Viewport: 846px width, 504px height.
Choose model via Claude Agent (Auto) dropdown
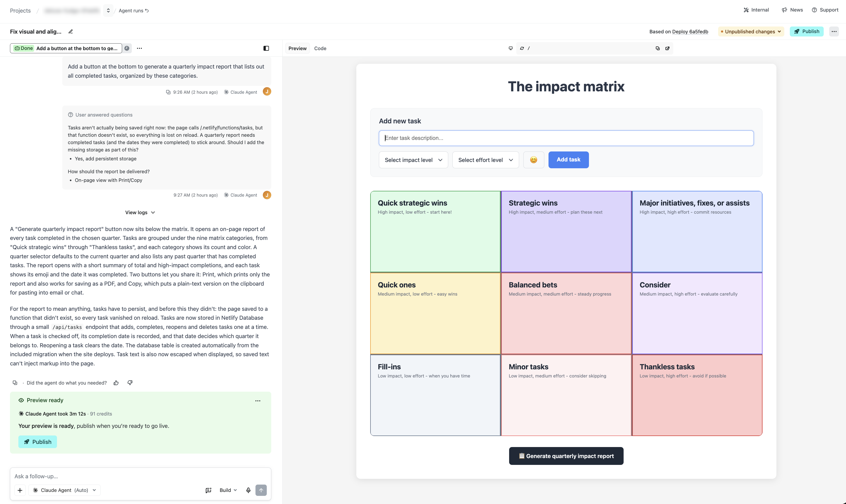[x=65, y=490]
